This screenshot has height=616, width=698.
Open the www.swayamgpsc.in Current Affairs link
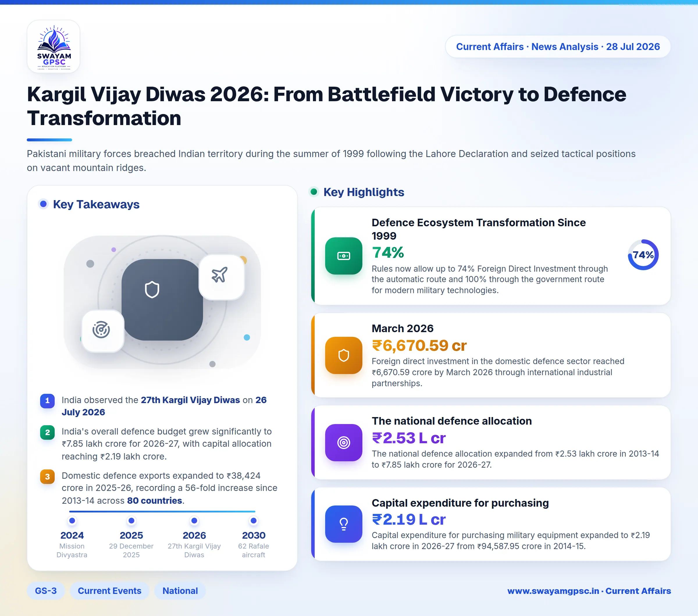589,591
